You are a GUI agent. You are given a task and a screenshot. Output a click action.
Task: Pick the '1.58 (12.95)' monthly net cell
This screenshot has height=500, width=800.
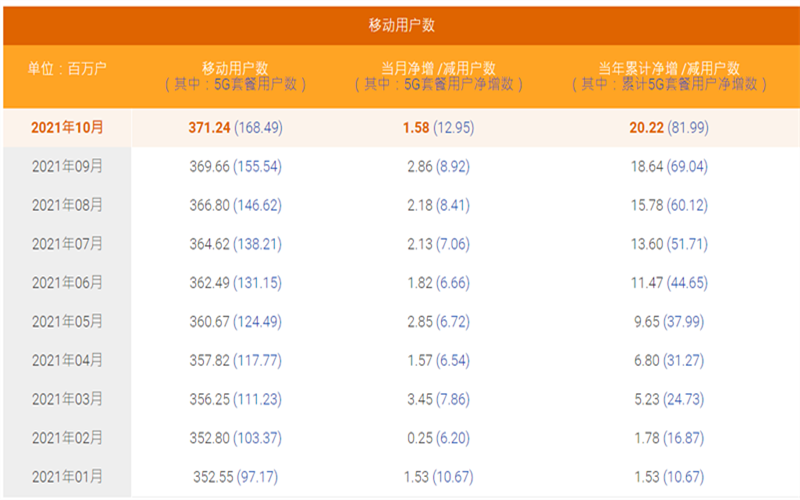[x=439, y=128]
